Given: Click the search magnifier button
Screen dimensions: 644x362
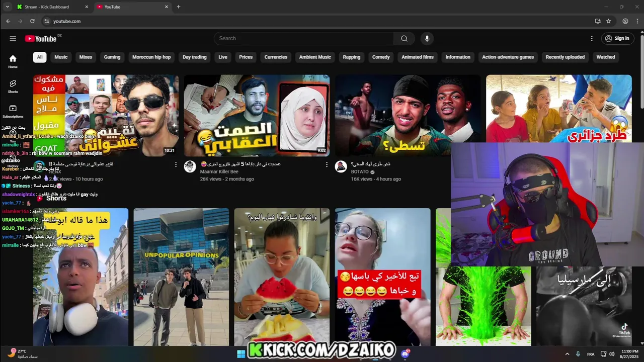Looking at the screenshot, I should click(404, 38).
